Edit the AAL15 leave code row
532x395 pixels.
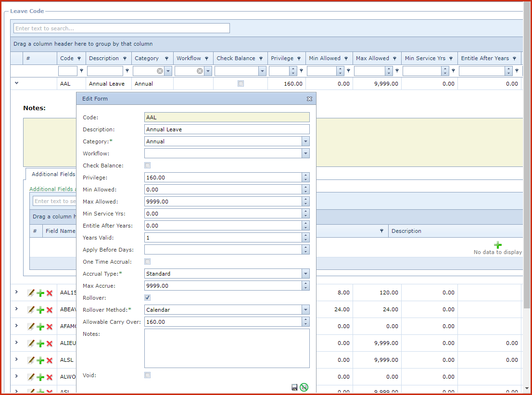(31, 293)
